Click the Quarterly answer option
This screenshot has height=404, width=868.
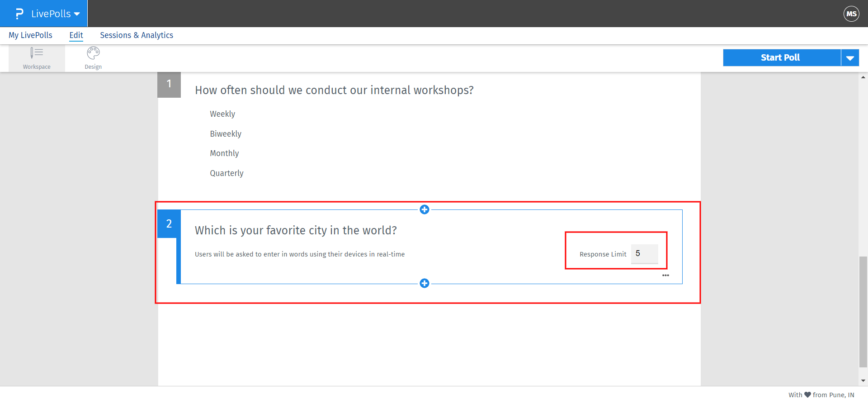pos(226,173)
